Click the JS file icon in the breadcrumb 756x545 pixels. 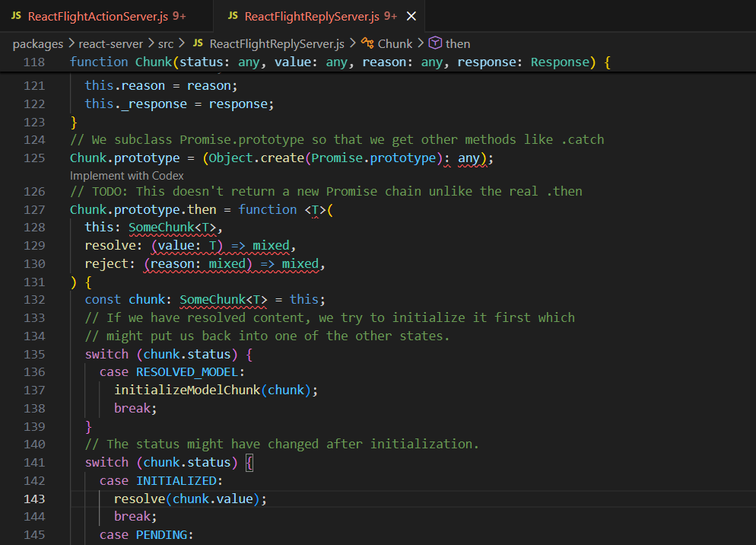[x=198, y=44]
